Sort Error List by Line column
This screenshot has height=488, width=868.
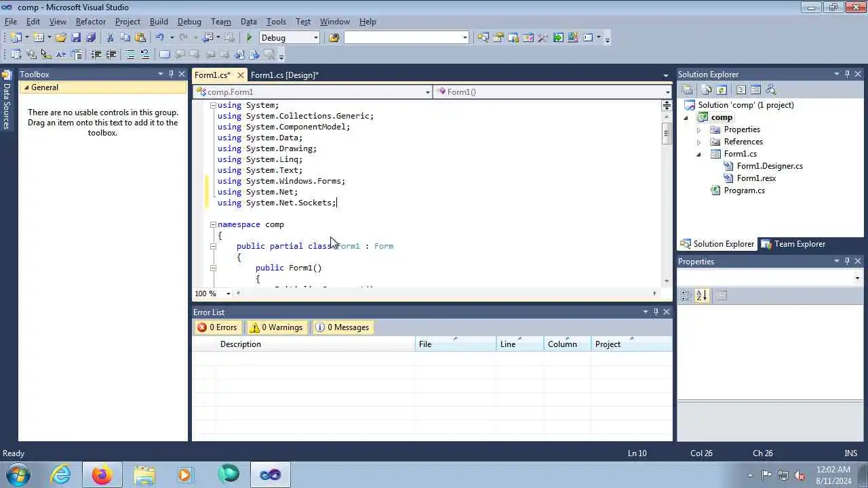[520, 344]
